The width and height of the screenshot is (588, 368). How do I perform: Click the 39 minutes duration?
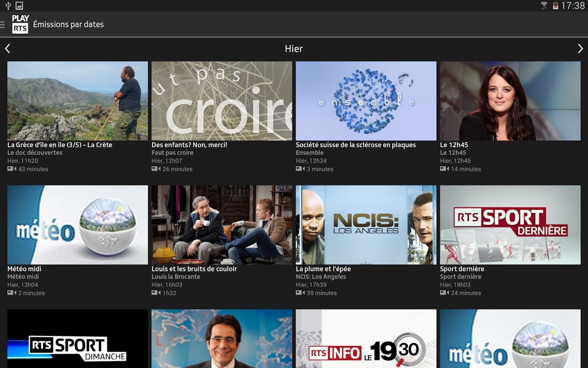322,293
